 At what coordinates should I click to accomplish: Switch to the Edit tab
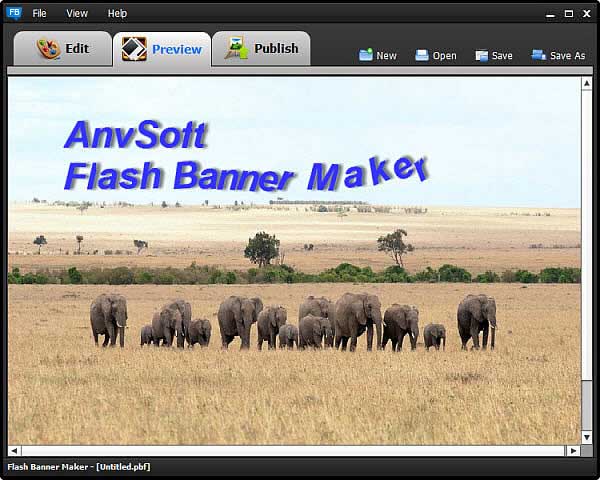[x=63, y=49]
